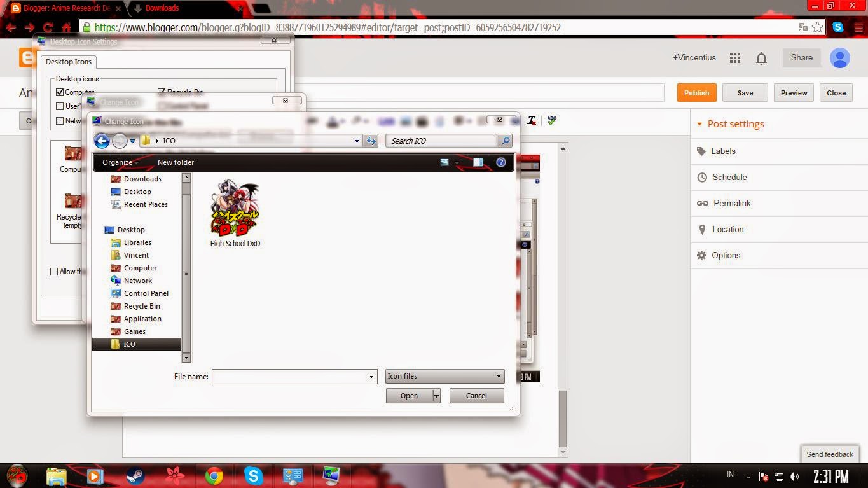The width and height of the screenshot is (868, 488).
Task: Click the Blogger Close button
Action: (836, 93)
